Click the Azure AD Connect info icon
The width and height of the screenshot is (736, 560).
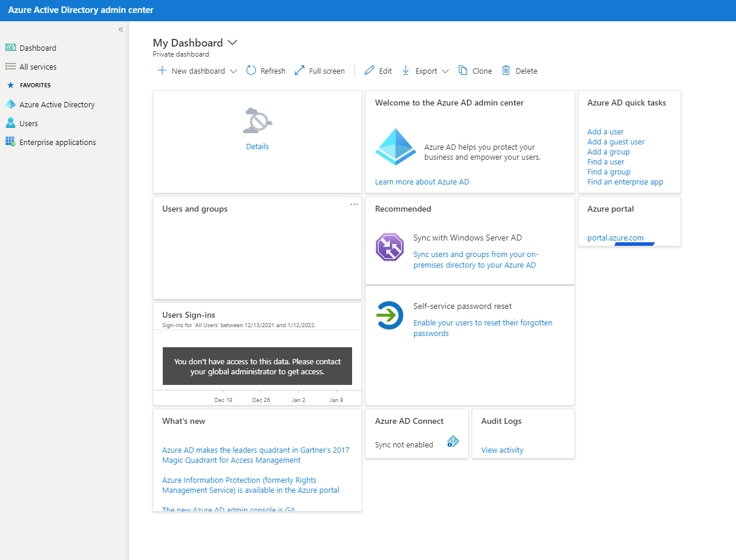click(x=453, y=442)
